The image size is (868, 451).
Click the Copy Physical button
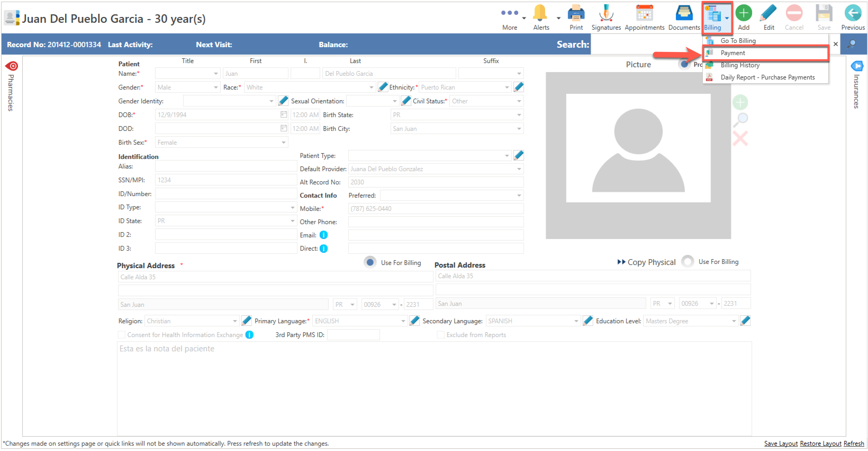pos(646,262)
